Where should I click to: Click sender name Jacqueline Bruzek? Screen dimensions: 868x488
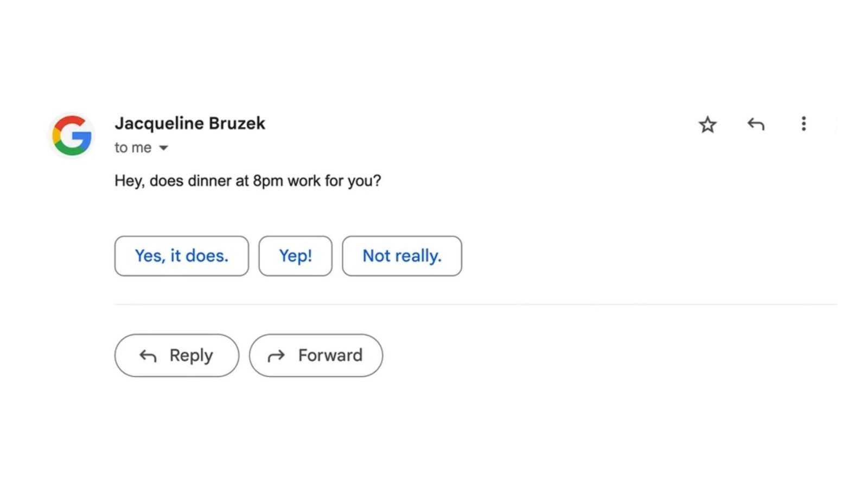pos(190,123)
